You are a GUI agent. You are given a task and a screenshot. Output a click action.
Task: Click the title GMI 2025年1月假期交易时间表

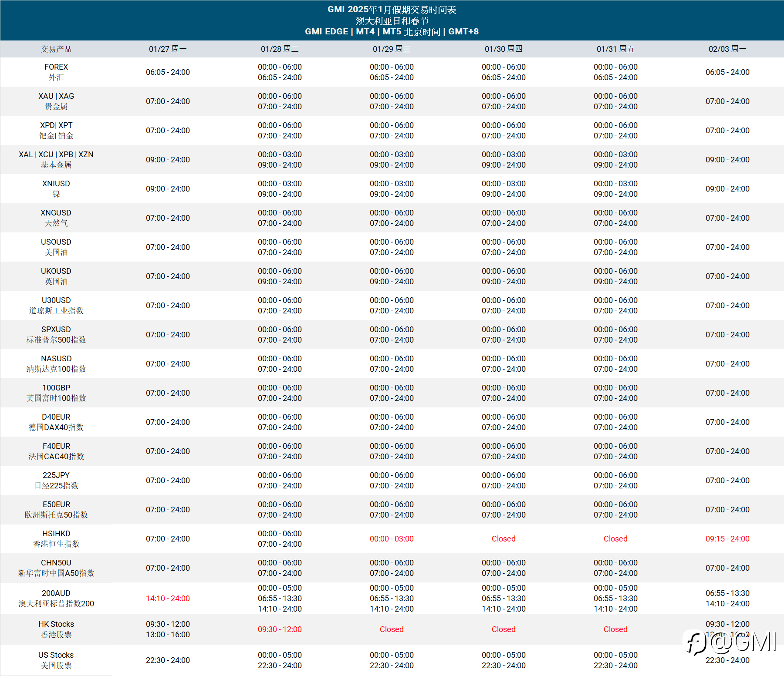[392, 10]
